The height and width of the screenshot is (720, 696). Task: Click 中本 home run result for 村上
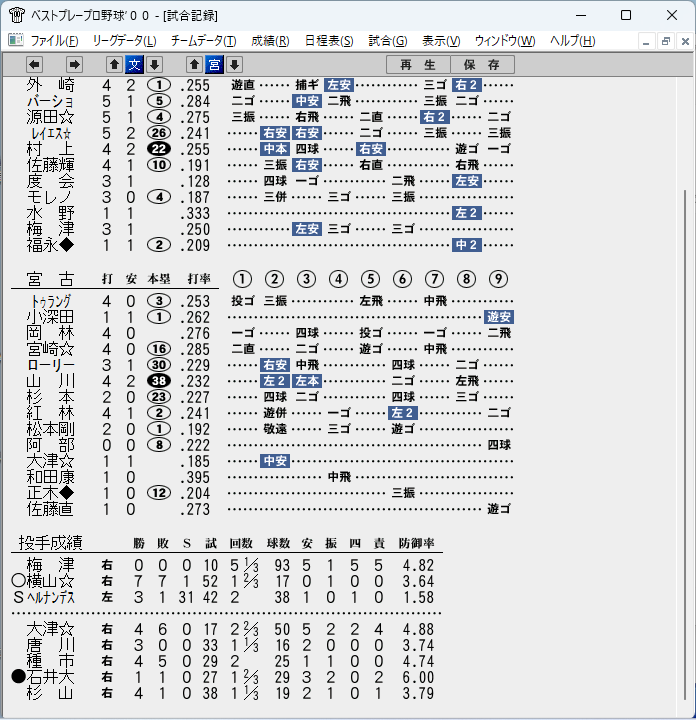coord(275,149)
